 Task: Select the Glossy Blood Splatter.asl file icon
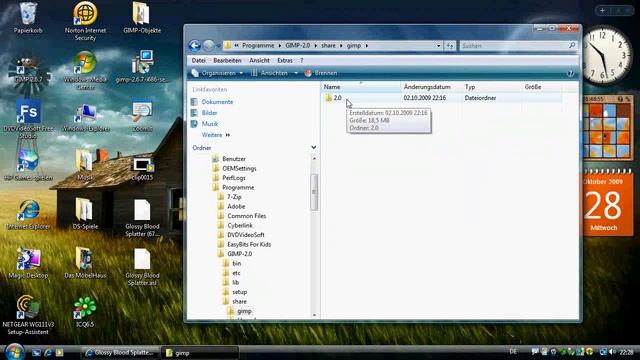[x=142, y=259]
